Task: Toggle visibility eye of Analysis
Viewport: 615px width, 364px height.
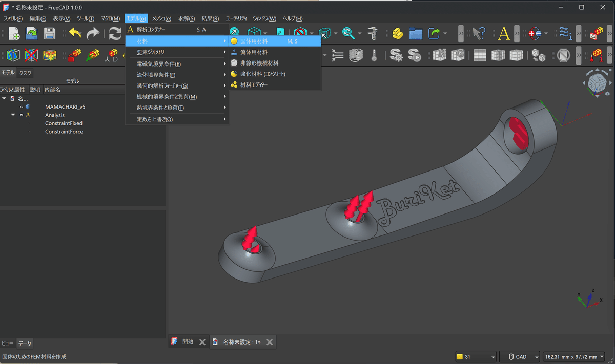Action: coord(22,115)
